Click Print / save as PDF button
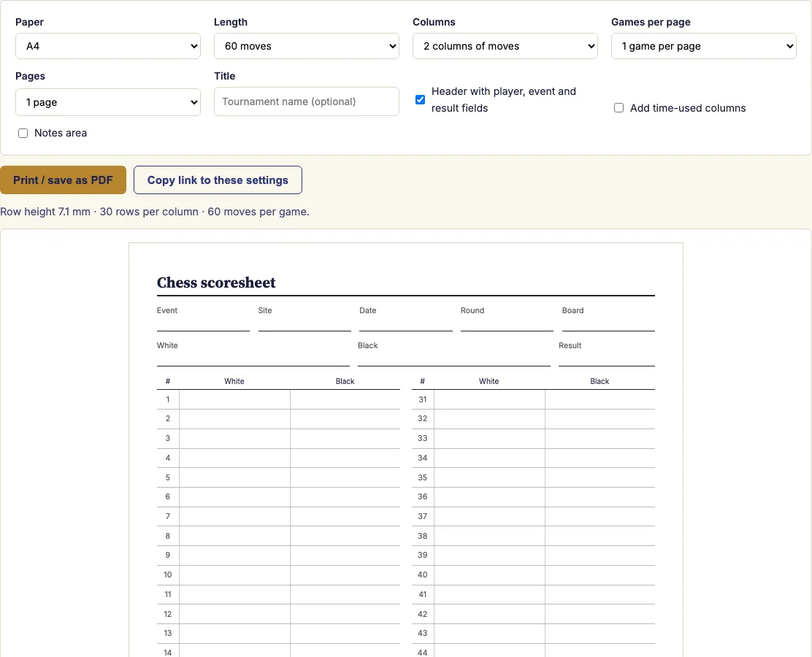The height and width of the screenshot is (657, 812). click(x=64, y=180)
